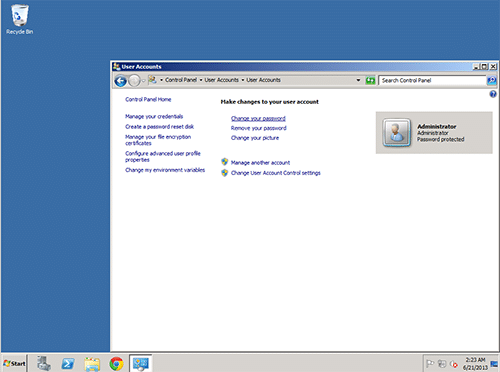Image resolution: width=500 pixels, height=372 pixels.
Task: Expand the arrow before Control Panel breadcrumb
Action: 161,80
